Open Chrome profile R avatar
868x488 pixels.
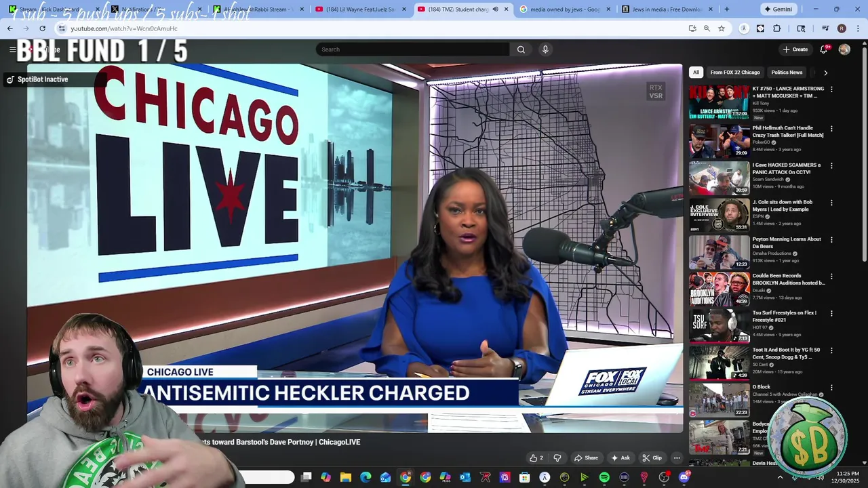(842, 28)
